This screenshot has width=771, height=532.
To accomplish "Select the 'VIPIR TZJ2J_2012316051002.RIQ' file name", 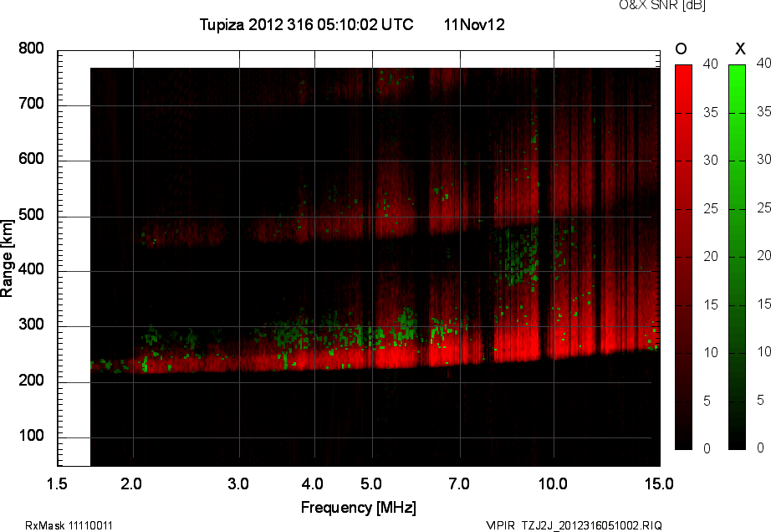I will [x=574, y=525].
